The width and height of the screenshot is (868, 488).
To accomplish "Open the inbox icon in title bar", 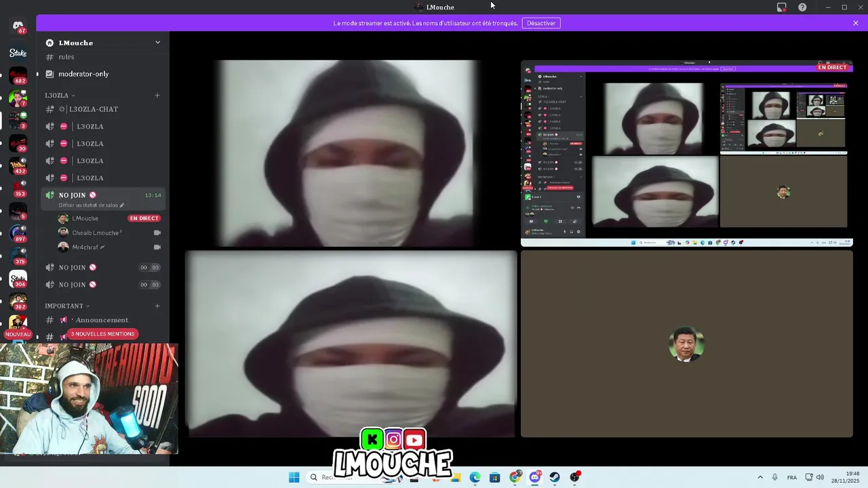I will pyautogui.click(x=781, y=7).
